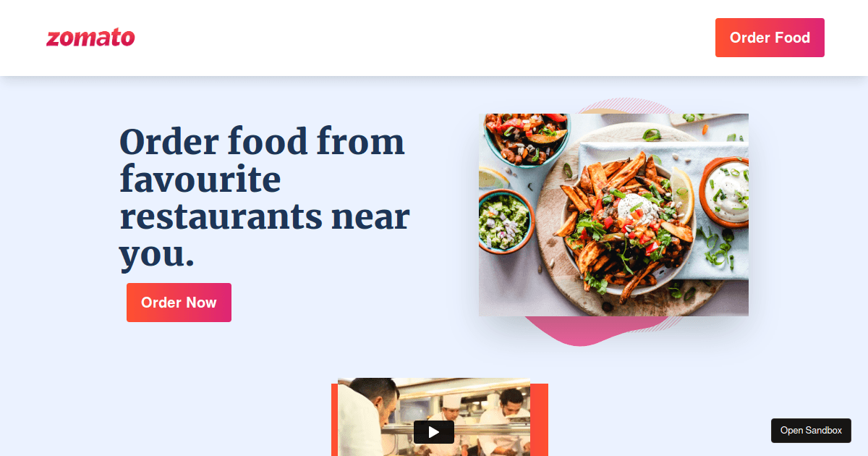The image size is (868, 456).
Task: Click the orange border right of the video
Action: click(x=540, y=420)
